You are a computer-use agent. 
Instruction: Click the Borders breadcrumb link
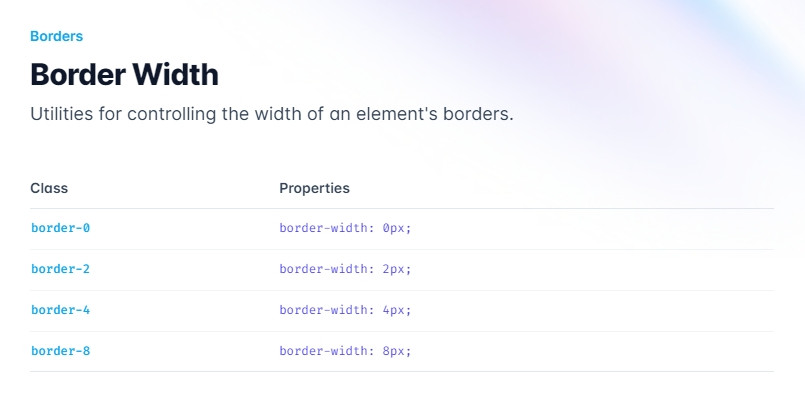[x=56, y=36]
